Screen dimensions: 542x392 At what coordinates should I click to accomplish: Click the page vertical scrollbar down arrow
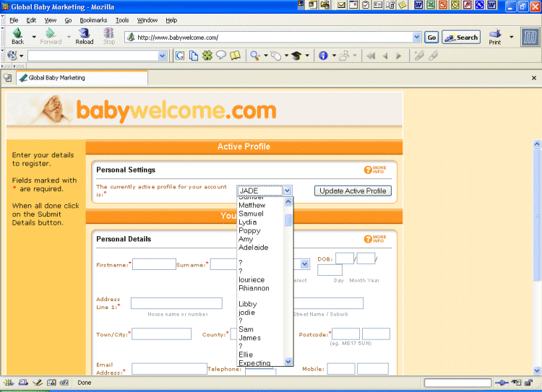tap(536, 370)
